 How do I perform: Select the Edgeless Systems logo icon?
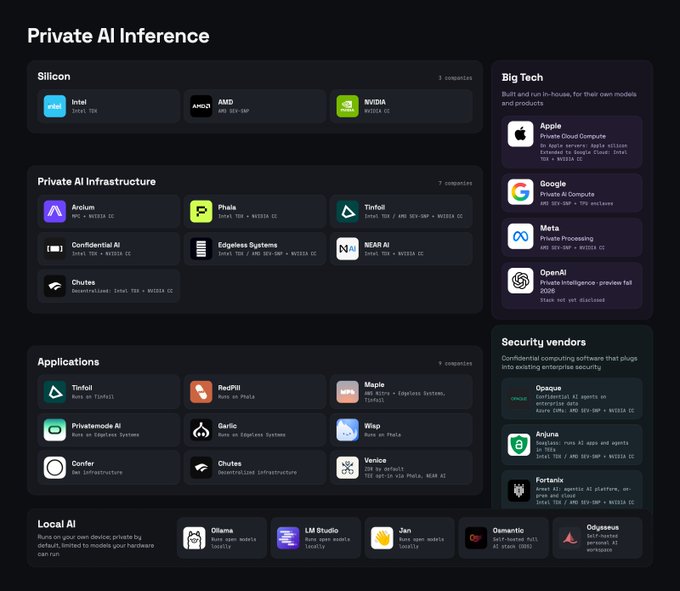201,249
